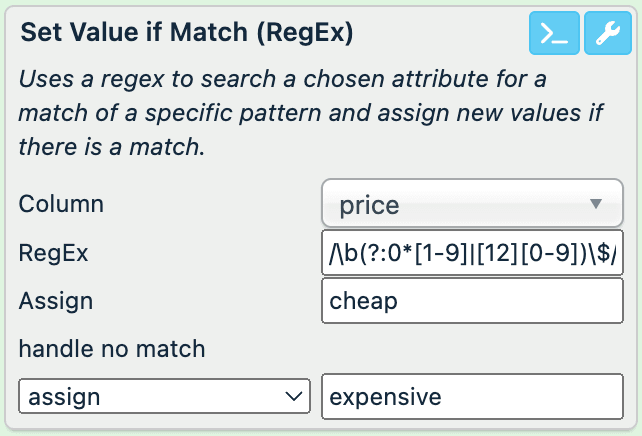Click the RegEx label

pos(53,253)
